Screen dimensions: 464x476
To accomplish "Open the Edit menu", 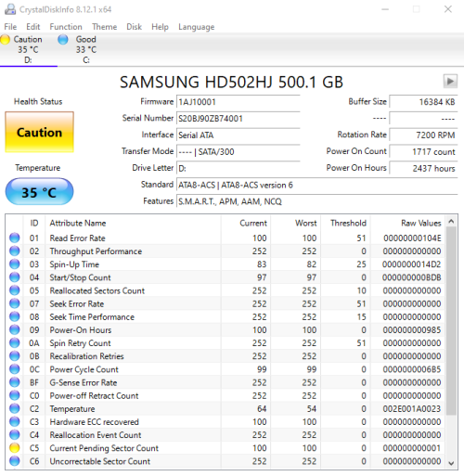I will coord(33,27).
